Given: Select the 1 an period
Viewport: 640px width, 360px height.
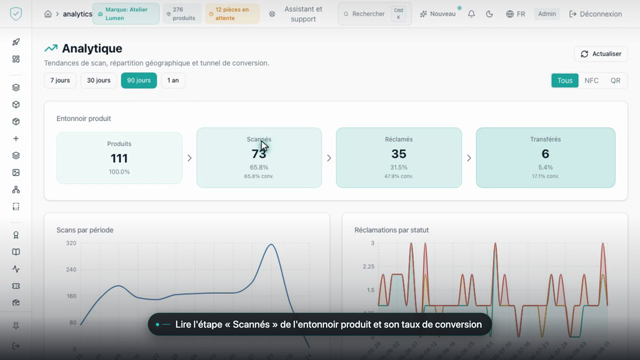Looking at the screenshot, I should pos(173,80).
